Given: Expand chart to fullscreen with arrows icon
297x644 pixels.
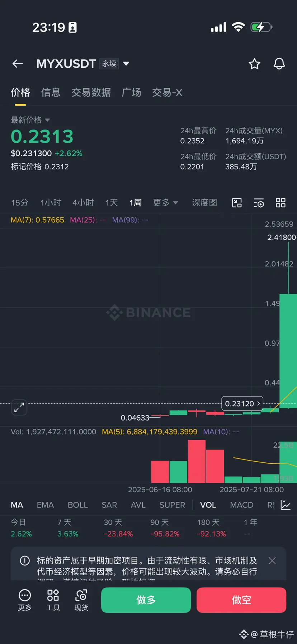Looking at the screenshot, I should pyautogui.click(x=19, y=407).
